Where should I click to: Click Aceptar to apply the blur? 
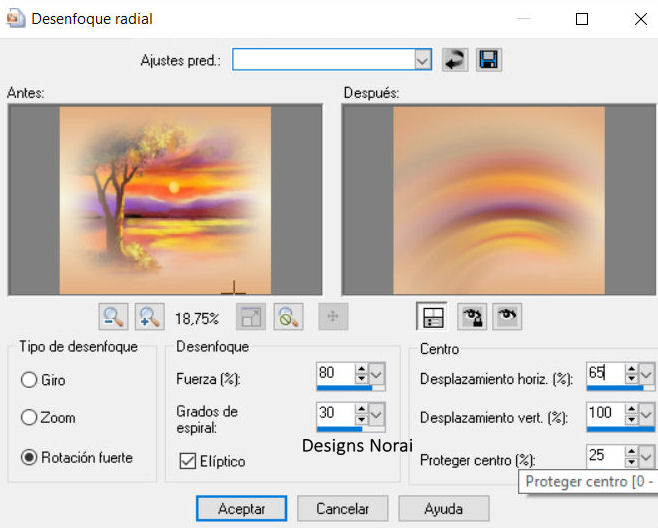pos(242,509)
